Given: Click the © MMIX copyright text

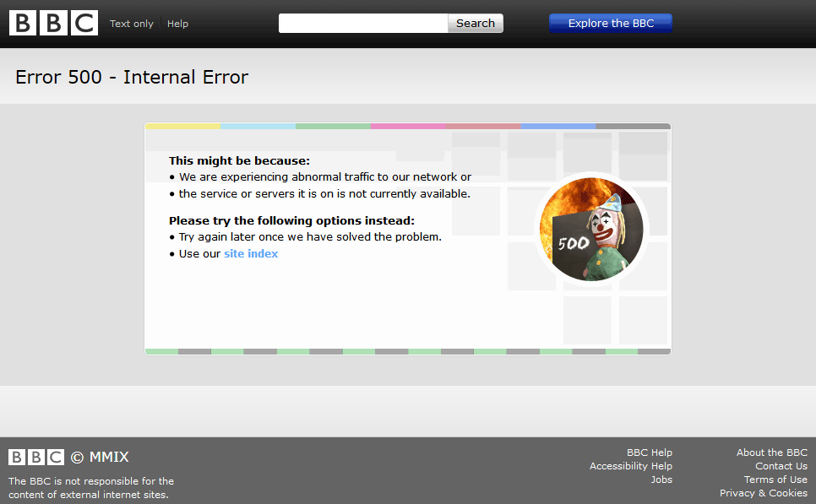Looking at the screenshot, I should [x=100, y=458].
